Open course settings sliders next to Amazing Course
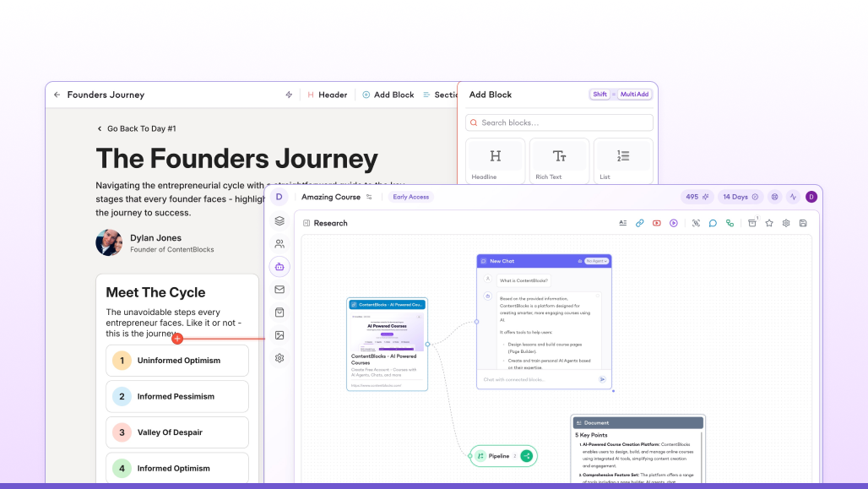 pos(369,197)
